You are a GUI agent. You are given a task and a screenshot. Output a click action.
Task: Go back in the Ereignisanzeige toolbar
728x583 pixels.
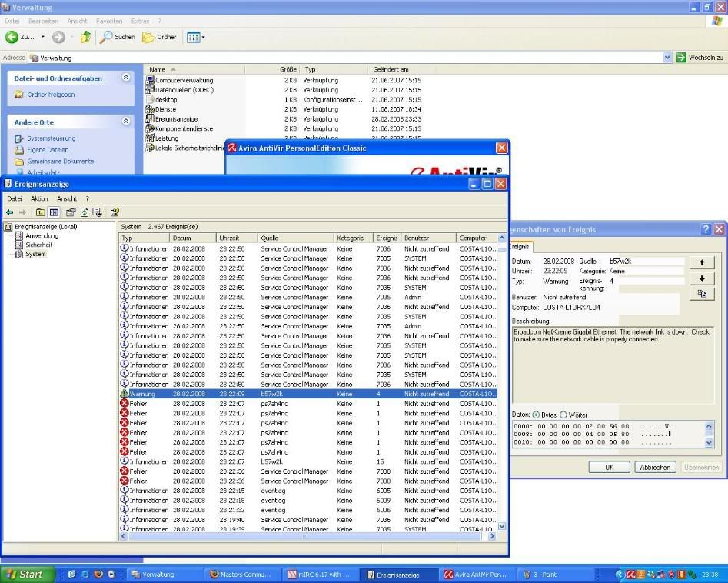(x=9, y=212)
